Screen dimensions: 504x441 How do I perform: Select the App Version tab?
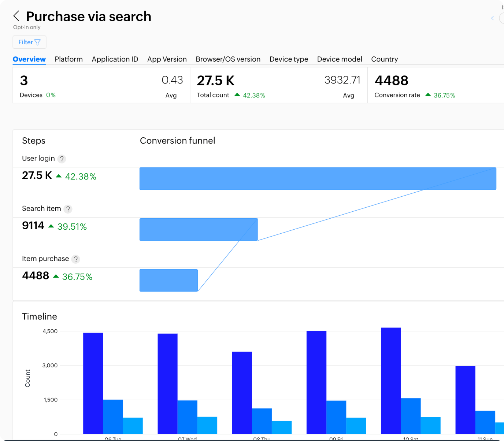coord(167,59)
